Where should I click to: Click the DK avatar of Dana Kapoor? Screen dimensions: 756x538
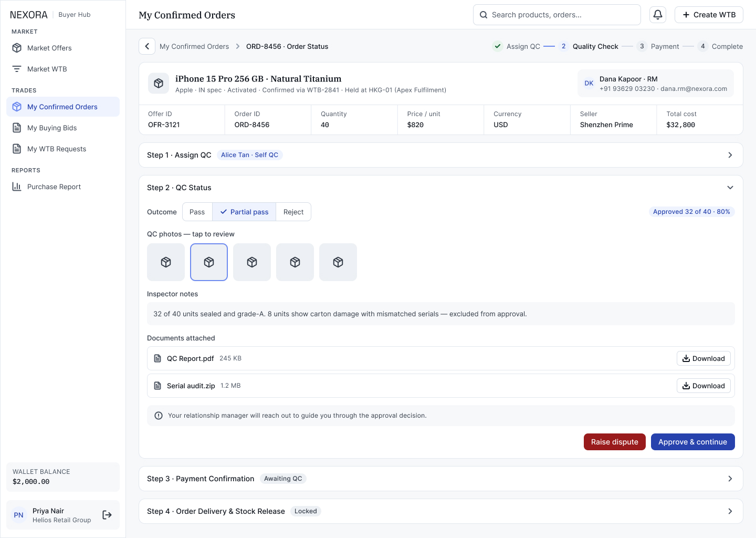pyautogui.click(x=589, y=84)
